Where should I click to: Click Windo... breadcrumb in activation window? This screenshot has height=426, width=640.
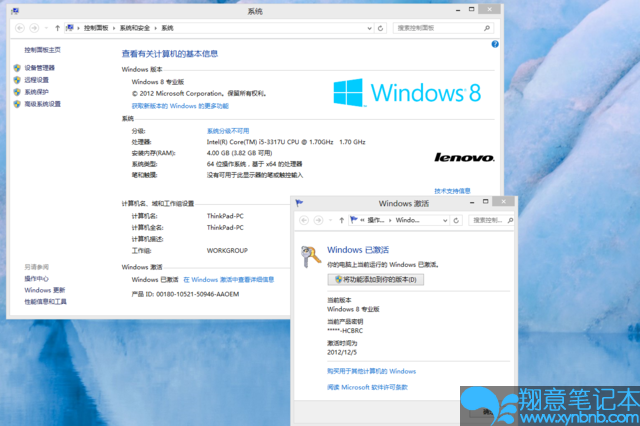point(407,220)
